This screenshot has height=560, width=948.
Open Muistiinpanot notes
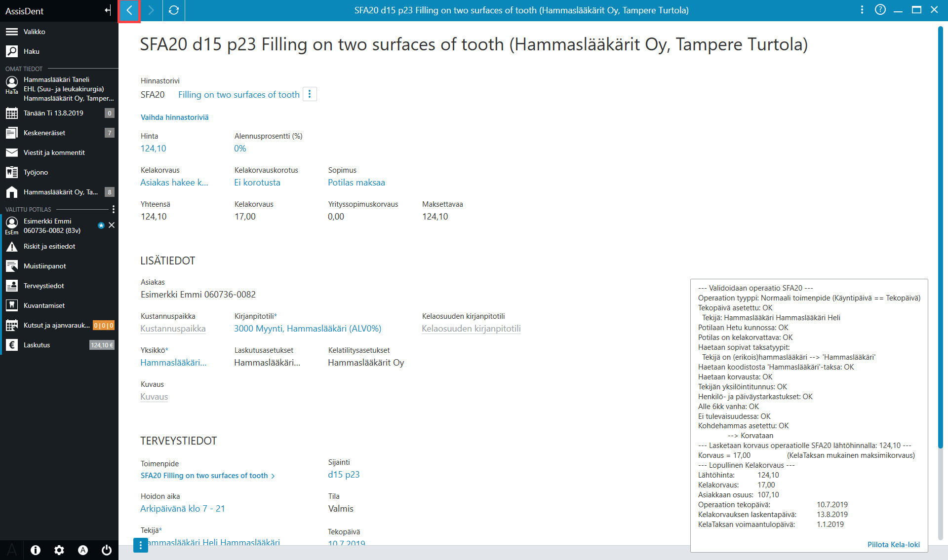[x=59, y=266]
